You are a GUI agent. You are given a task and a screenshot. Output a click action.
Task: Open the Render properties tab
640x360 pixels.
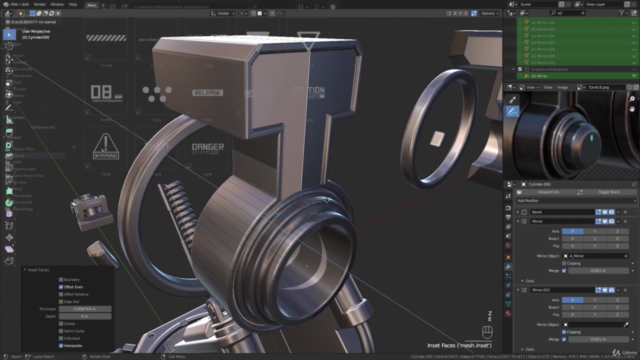pos(508,208)
